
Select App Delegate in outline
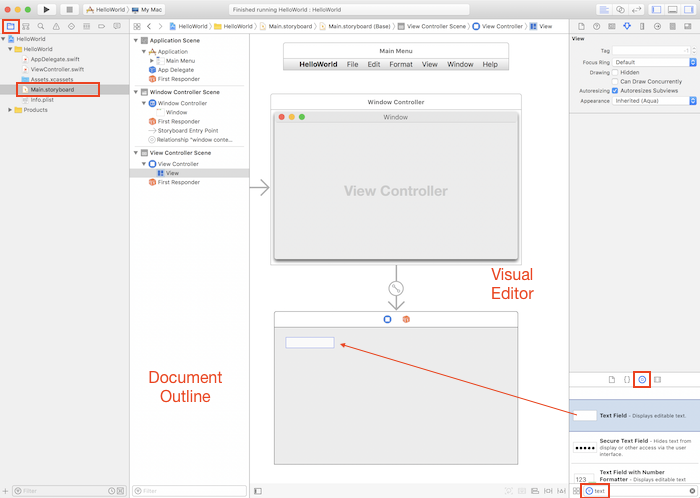(x=175, y=70)
